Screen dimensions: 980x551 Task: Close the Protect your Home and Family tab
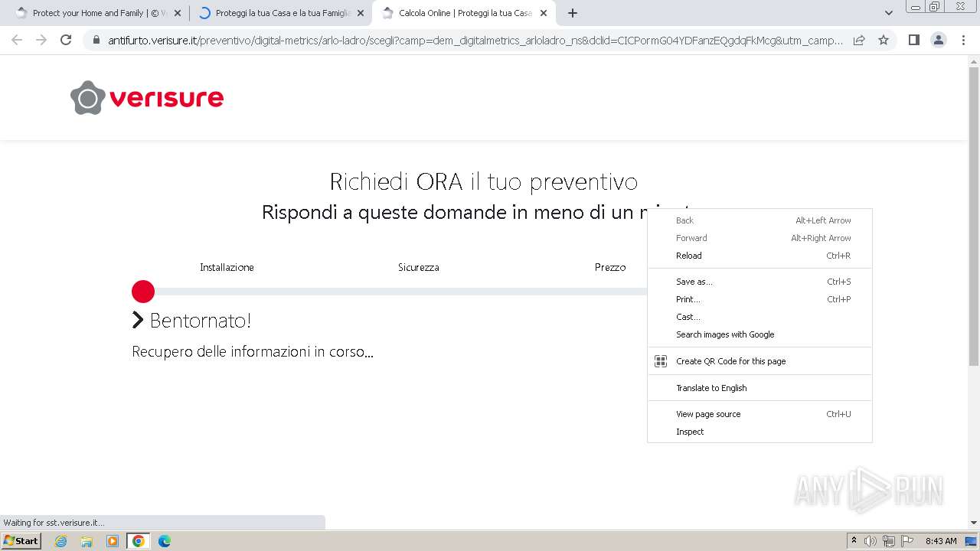coord(178,13)
